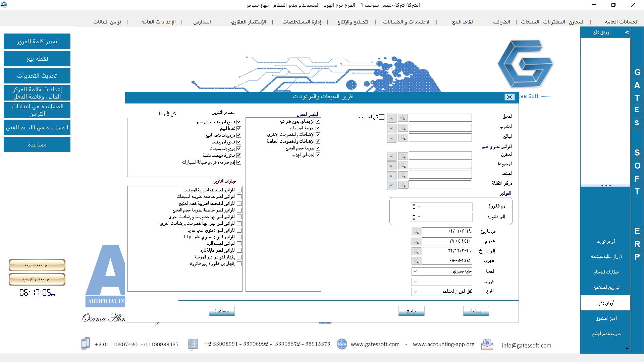Image resolution: width=644 pixels, height=362 pixels.
Task: Click المراجعة السريعة button
Action: pos(37,265)
